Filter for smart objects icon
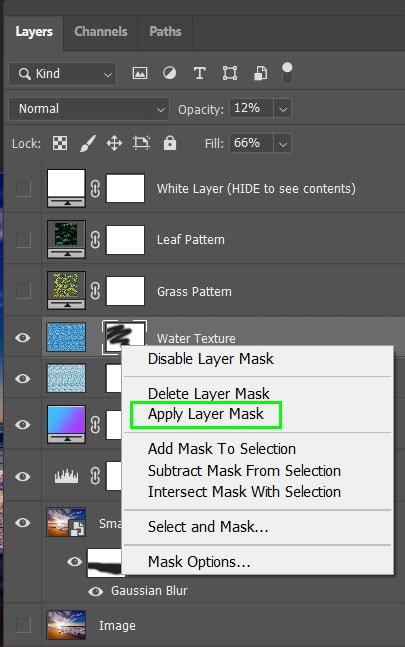This screenshot has width=405, height=647. (x=260, y=73)
